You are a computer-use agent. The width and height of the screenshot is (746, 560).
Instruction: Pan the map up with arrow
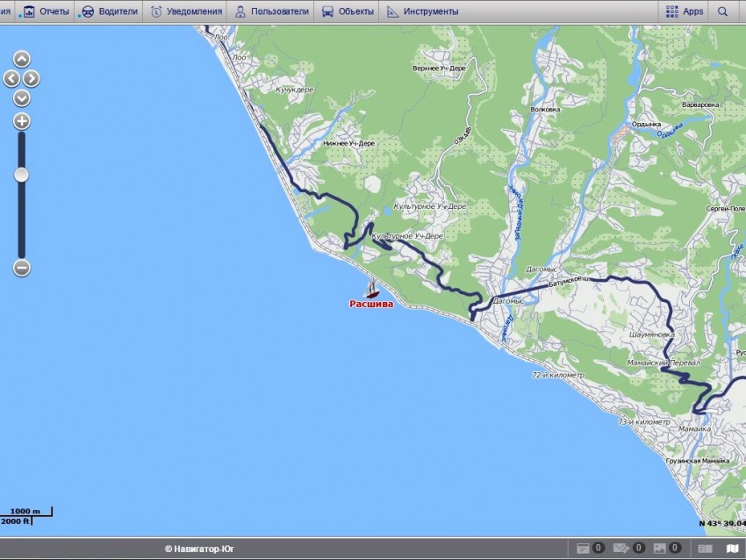pyautogui.click(x=22, y=60)
